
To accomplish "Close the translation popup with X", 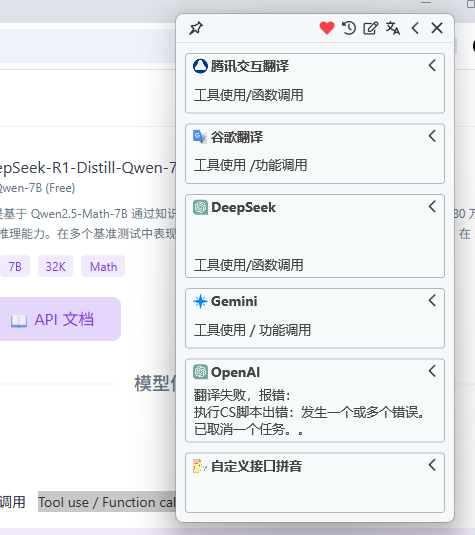I will pos(437,28).
